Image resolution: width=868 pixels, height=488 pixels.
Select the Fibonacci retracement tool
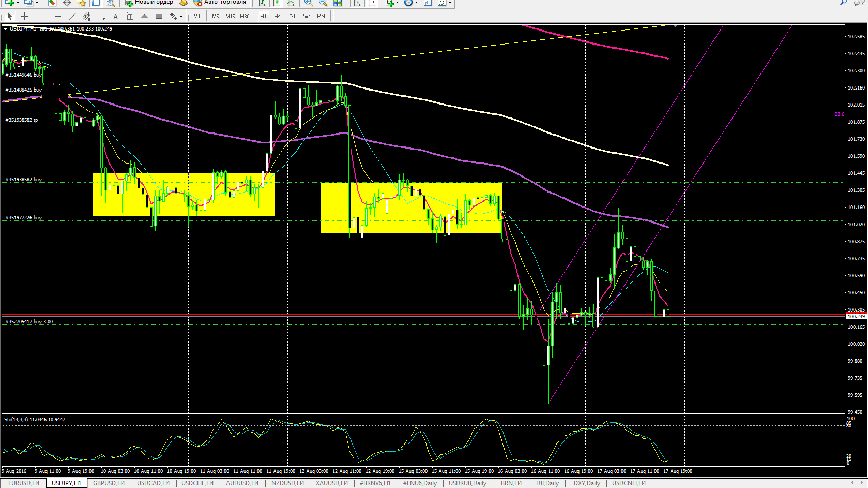click(x=101, y=16)
